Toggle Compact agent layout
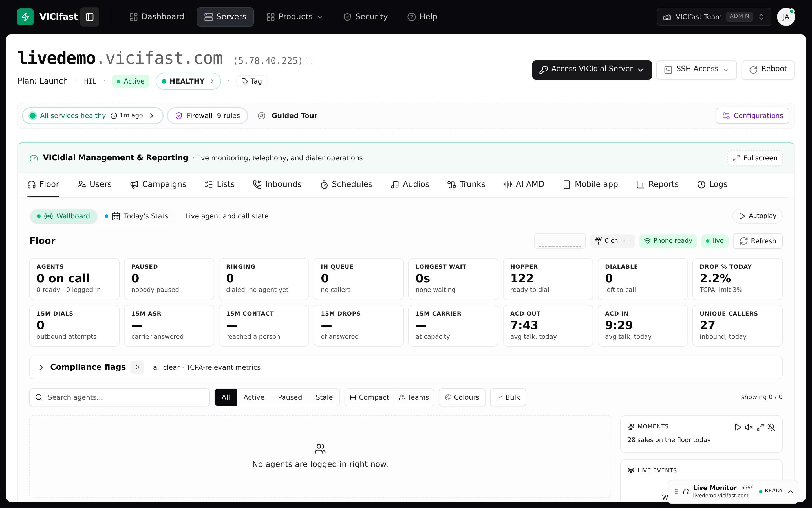The height and width of the screenshot is (508, 812). coord(369,397)
